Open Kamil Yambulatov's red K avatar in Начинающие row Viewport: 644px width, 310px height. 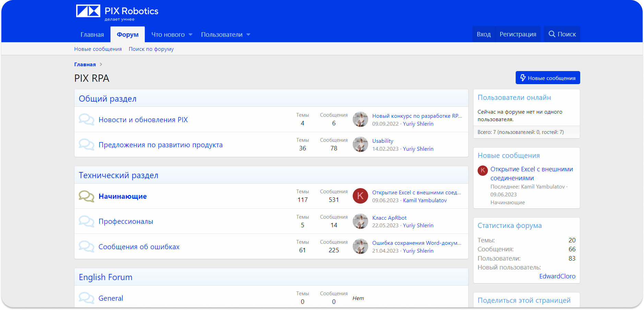[360, 196]
